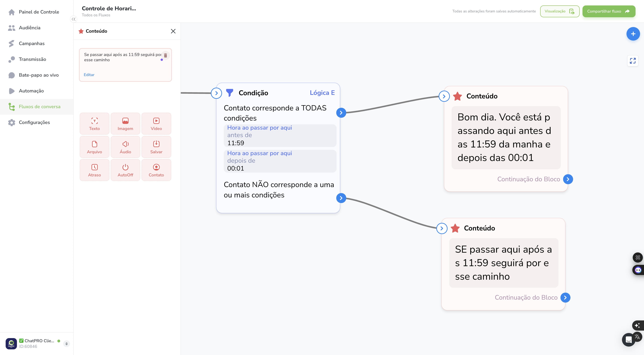The height and width of the screenshot is (355, 644).
Task: Add a Contato element
Action: coord(156,170)
